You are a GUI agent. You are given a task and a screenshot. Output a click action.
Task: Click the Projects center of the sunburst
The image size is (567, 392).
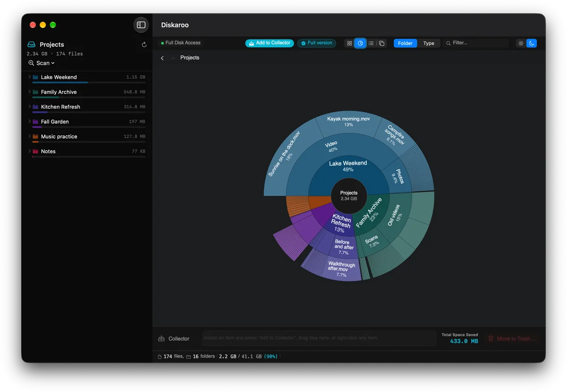click(x=349, y=196)
